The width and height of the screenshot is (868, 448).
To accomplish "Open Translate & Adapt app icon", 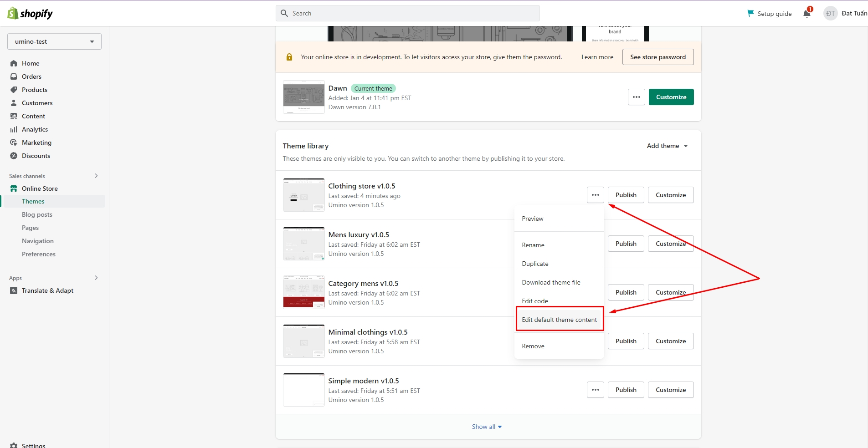I will coord(14,290).
